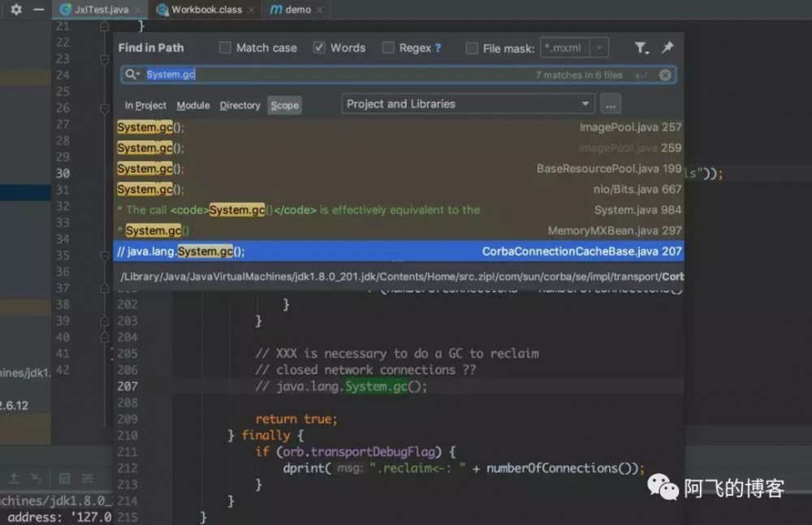Screen dimensions: 812x525
Task: Toggle the File mask checkbox
Action: 472,49
